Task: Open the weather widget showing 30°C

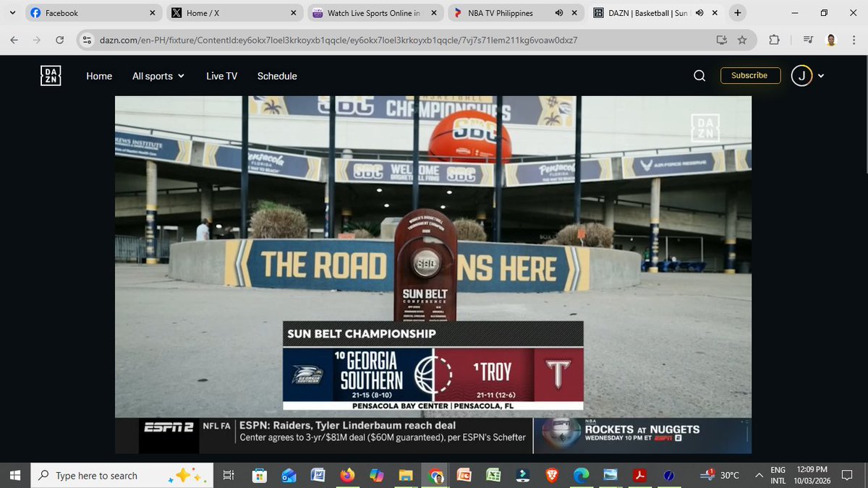Action: point(719,475)
